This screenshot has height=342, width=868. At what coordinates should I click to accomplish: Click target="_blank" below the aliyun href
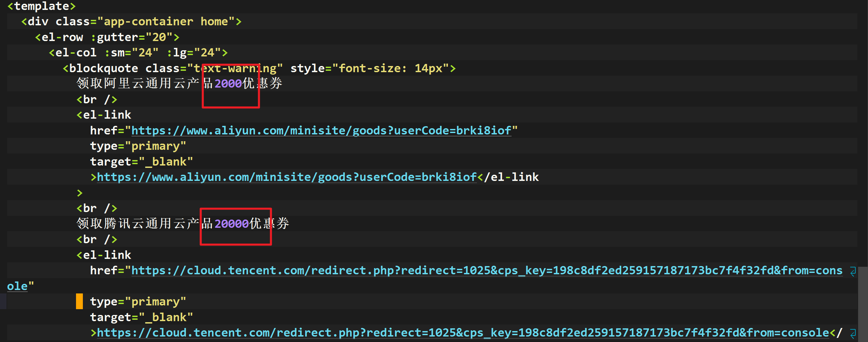click(142, 162)
